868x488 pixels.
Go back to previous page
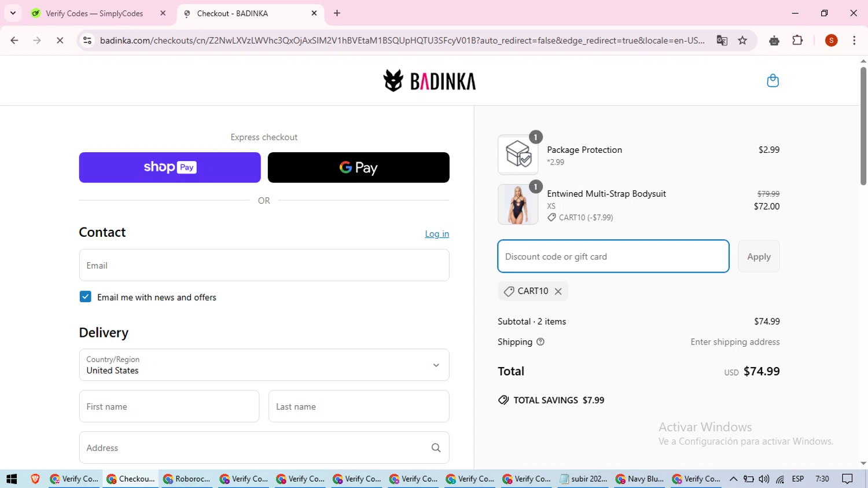14,41
